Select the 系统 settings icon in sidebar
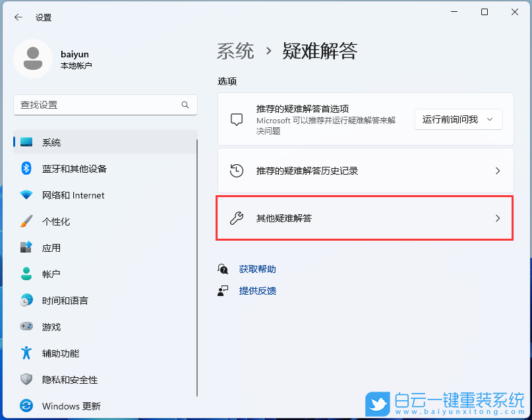Screen dimensions: 532x420 pyautogui.click(x=25, y=142)
